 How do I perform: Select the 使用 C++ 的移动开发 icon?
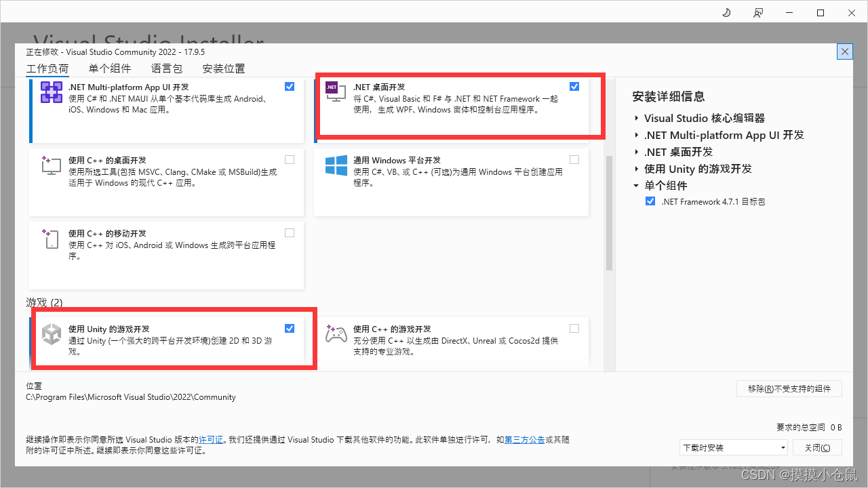(x=51, y=239)
